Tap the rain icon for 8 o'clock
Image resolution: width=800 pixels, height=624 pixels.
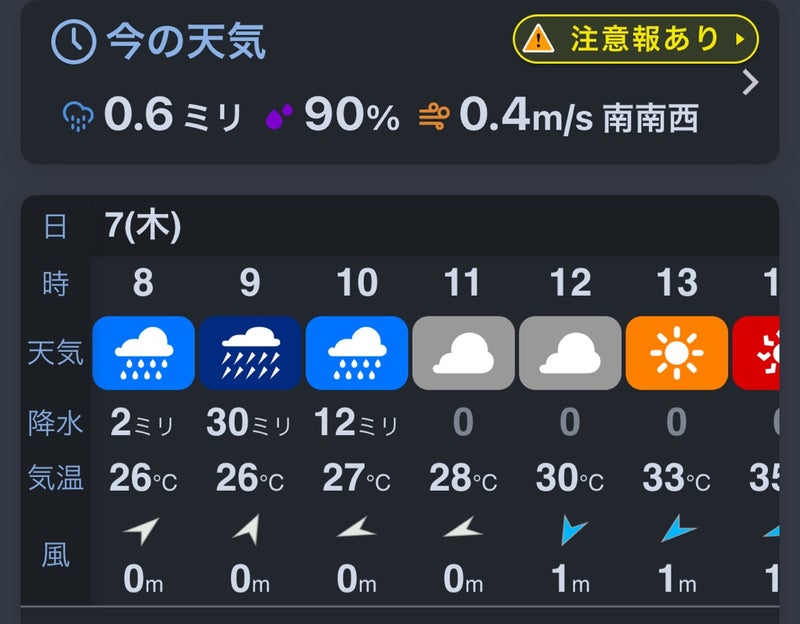(x=143, y=353)
